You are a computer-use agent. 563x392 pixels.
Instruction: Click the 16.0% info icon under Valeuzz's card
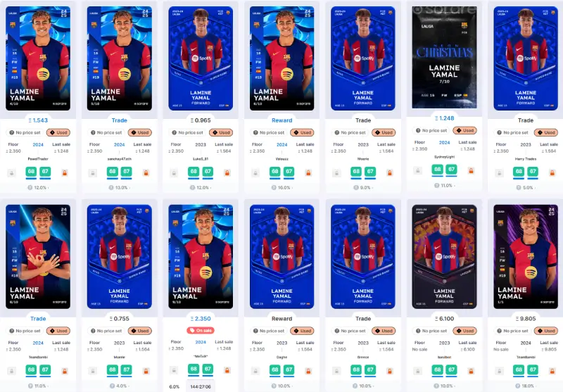[274, 187]
